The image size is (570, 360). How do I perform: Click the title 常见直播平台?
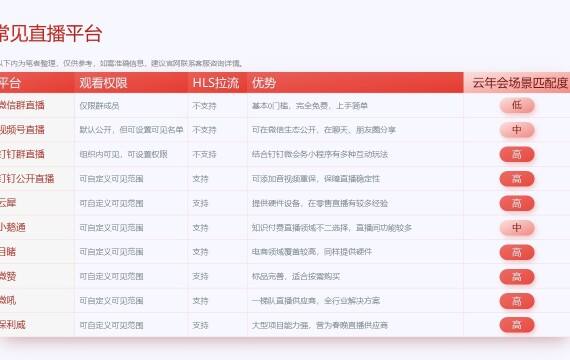pos(50,34)
